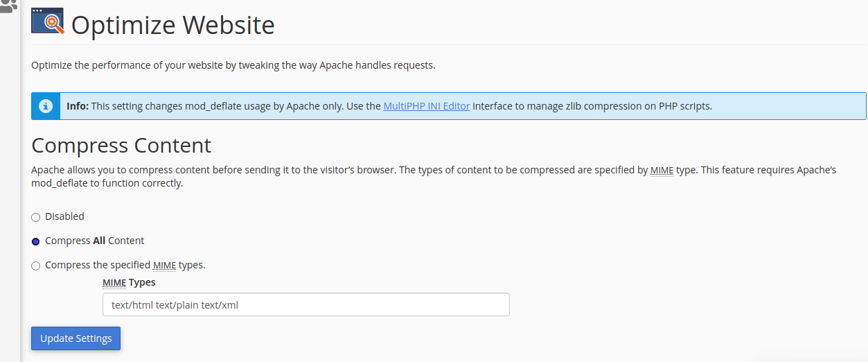Viewport: 868px width, 362px height.
Task: Choose Compress the specified MIME types radio
Action: 36,266
